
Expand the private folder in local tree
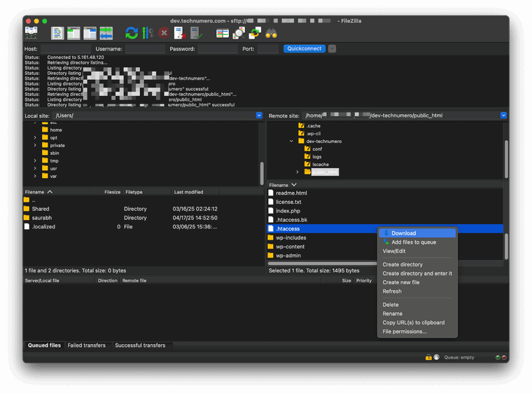pyautogui.click(x=35, y=146)
